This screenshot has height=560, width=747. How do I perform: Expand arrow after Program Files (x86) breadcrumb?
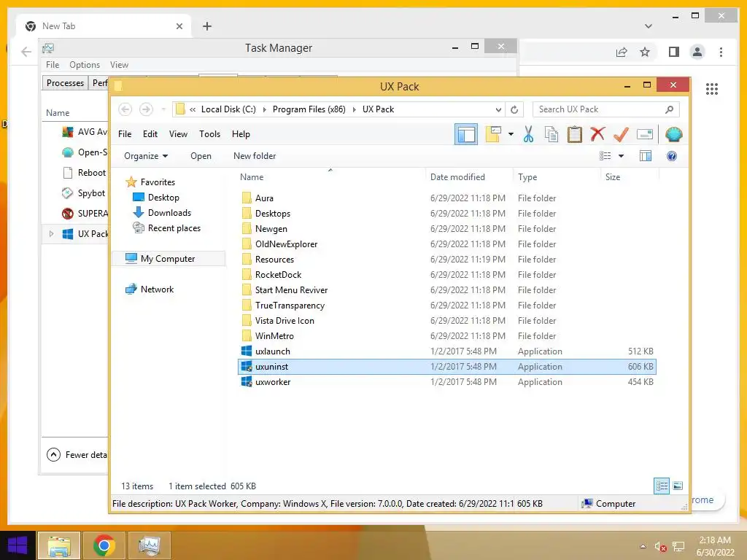tap(354, 109)
